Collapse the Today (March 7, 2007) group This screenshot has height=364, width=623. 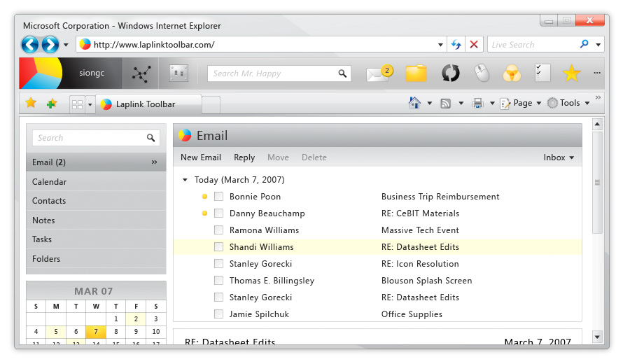tap(185, 180)
